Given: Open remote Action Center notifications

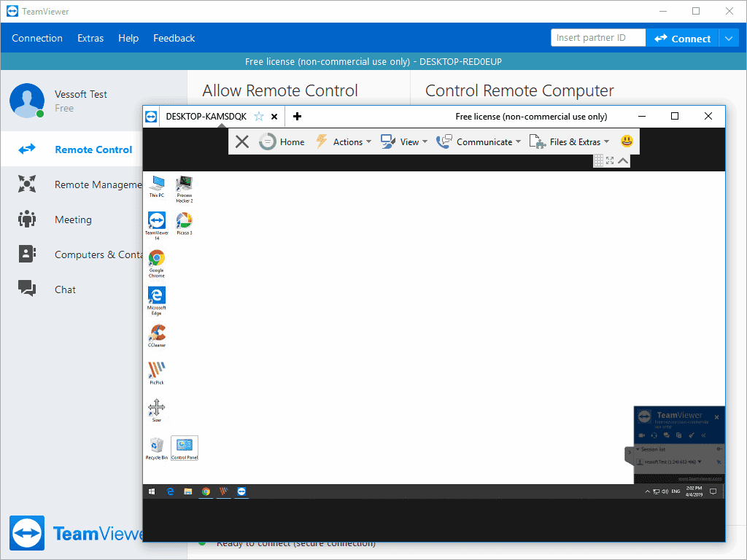Looking at the screenshot, I should [713, 491].
